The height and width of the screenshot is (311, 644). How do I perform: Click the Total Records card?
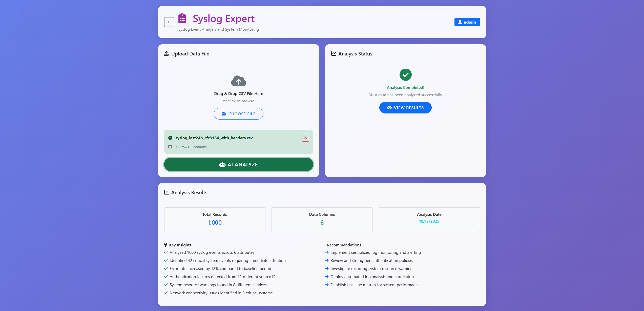[215, 220]
